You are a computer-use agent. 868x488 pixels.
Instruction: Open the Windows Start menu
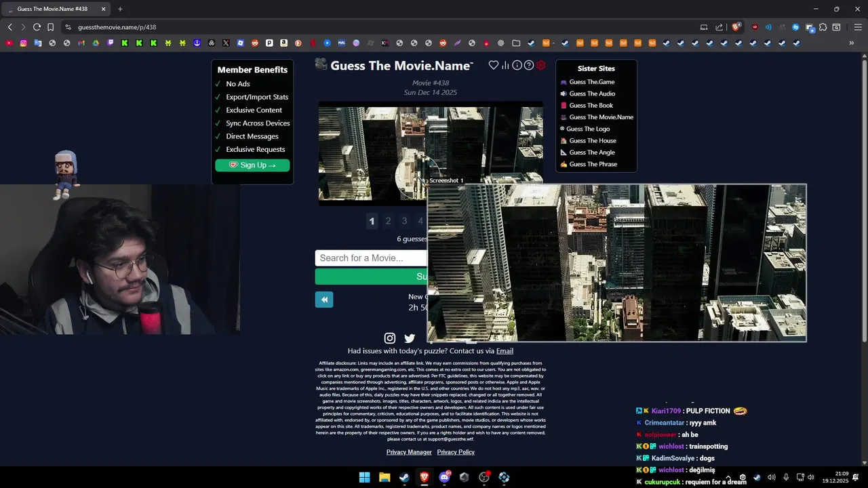364,477
